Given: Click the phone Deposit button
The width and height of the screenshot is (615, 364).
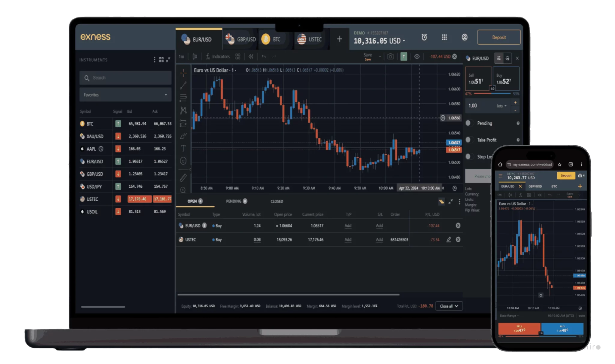Looking at the screenshot, I should (566, 175).
